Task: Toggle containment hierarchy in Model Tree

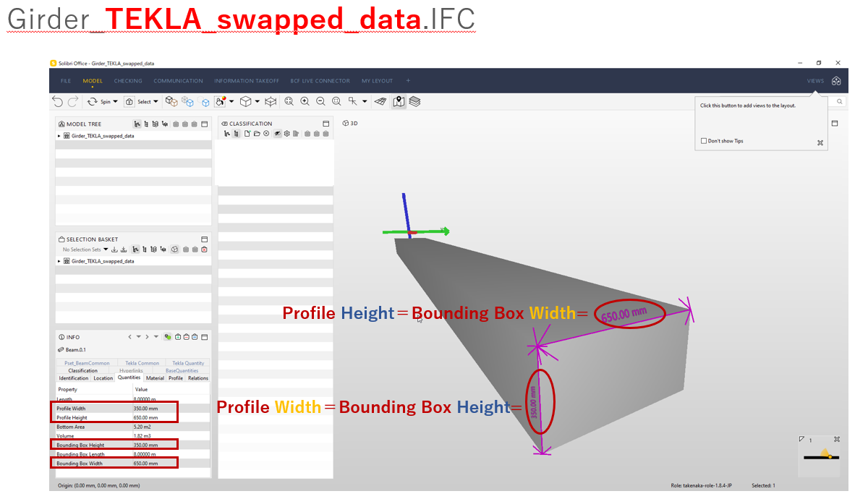Action: [x=137, y=124]
